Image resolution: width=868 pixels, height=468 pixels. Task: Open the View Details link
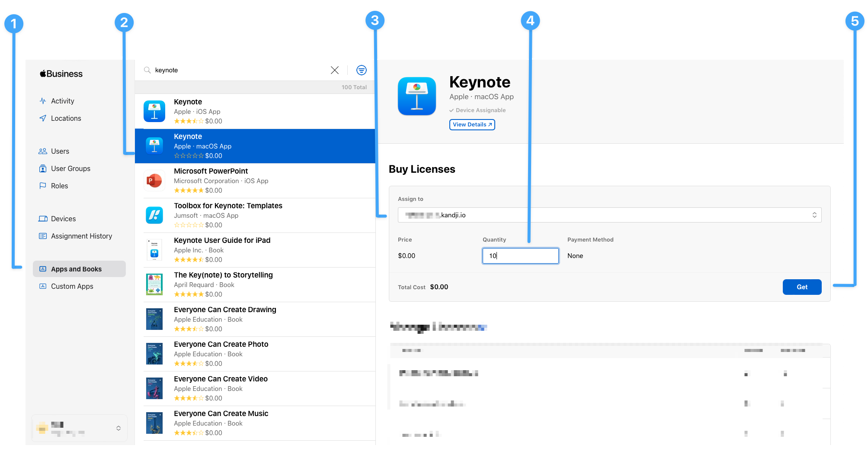pos(472,125)
